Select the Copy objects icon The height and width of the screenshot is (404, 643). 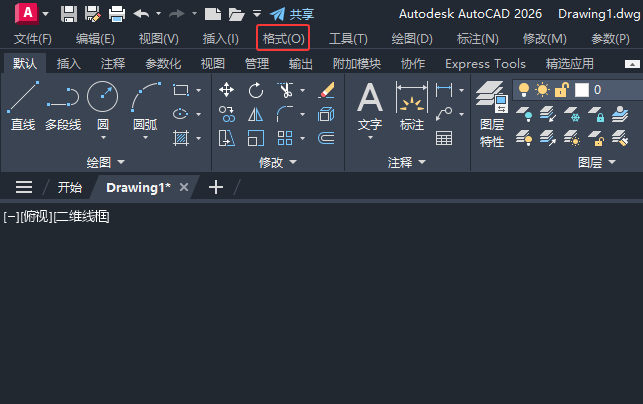pos(226,114)
